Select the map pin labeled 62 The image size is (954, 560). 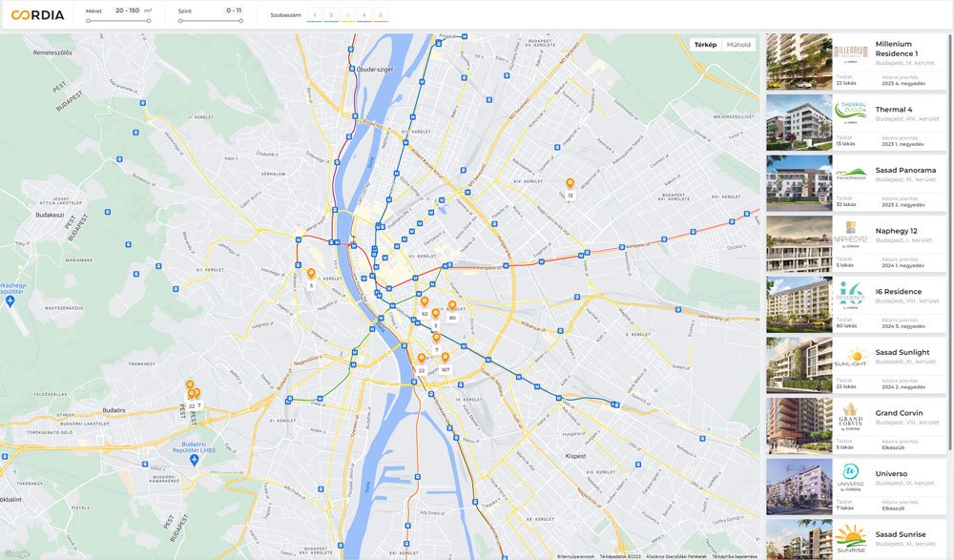pyautogui.click(x=425, y=302)
